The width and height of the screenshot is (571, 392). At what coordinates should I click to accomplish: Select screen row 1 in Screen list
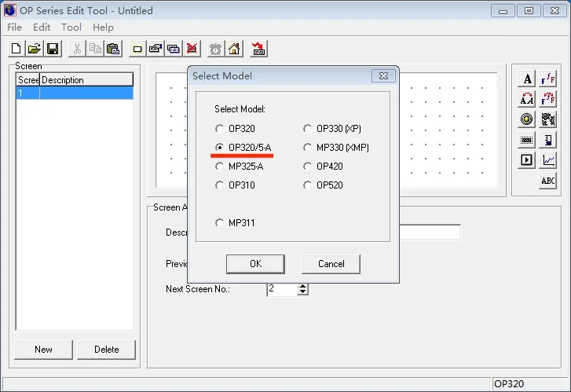[x=75, y=93]
